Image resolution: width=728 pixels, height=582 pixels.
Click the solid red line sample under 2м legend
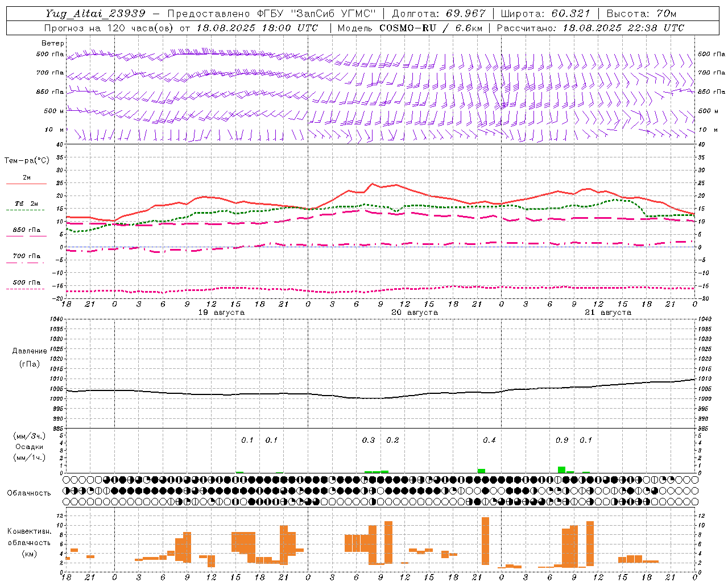point(26,184)
